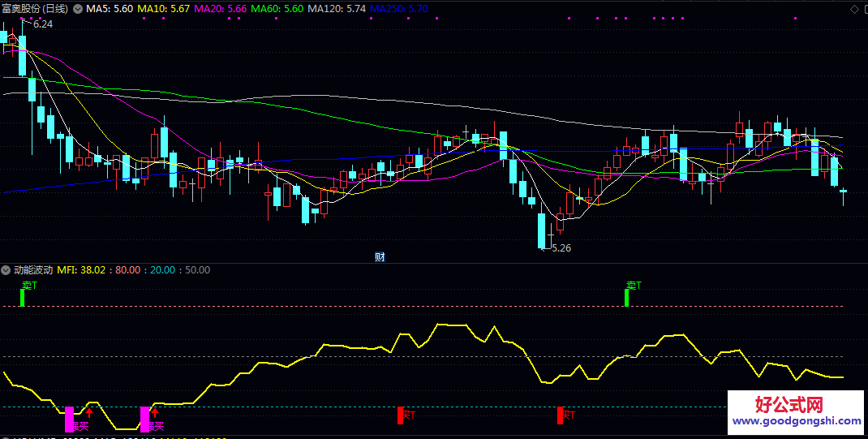Click the 富奥股份 (日线) stock title
This screenshot has width=868, height=439.
tap(35, 9)
